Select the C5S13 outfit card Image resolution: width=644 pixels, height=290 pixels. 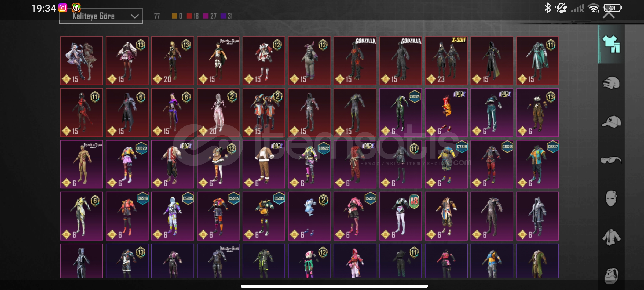[264, 216]
